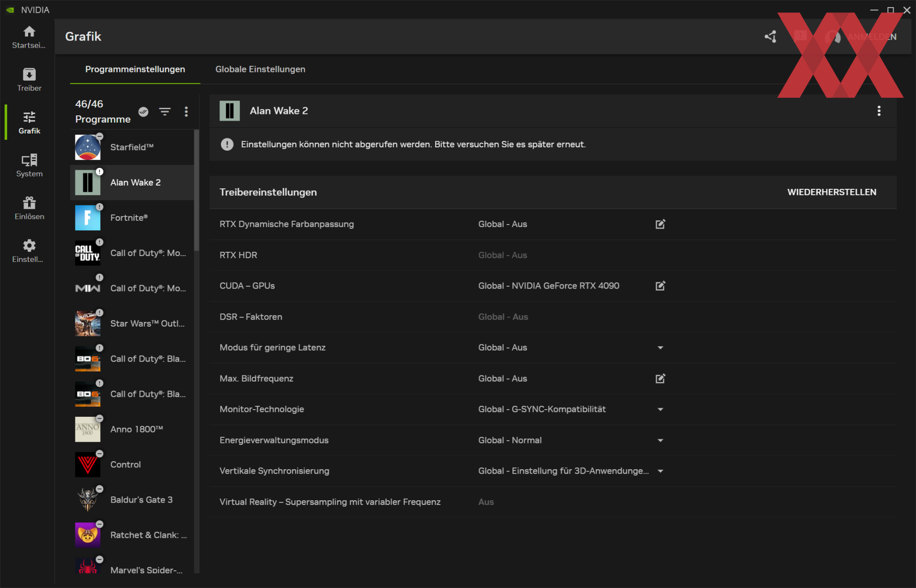Click the NVIDIA logo in title bar

point(10,10)
